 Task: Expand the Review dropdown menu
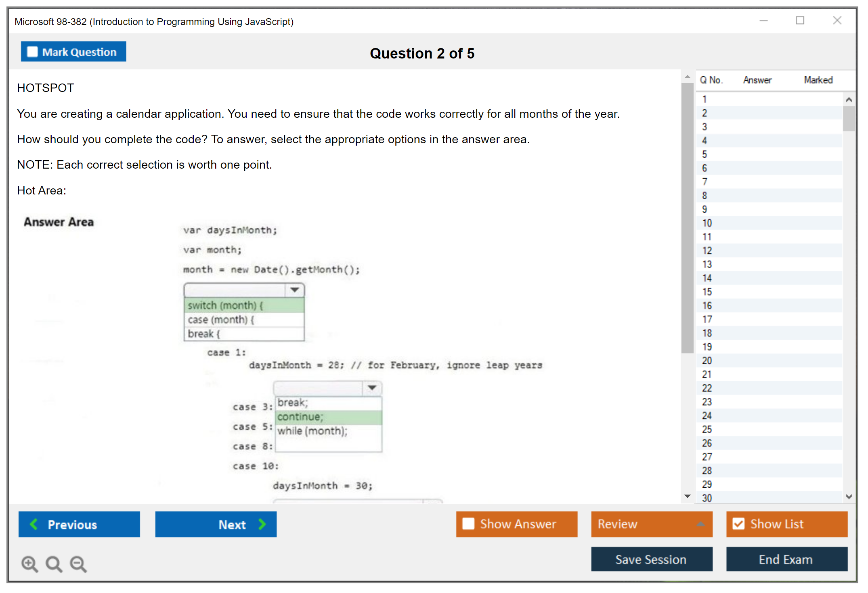tap(700, 524)
